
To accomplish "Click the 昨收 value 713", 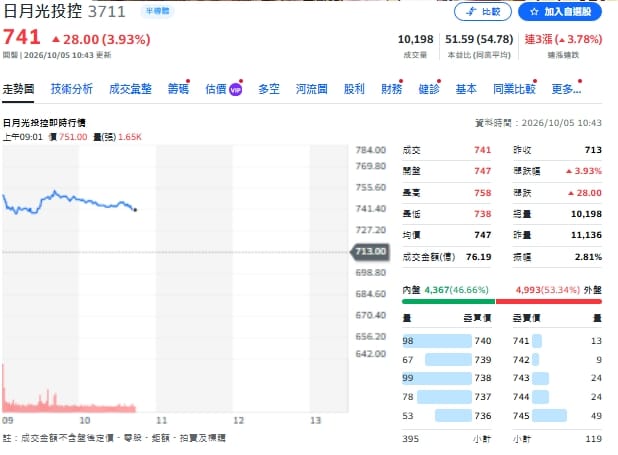I will coord(593,150).
